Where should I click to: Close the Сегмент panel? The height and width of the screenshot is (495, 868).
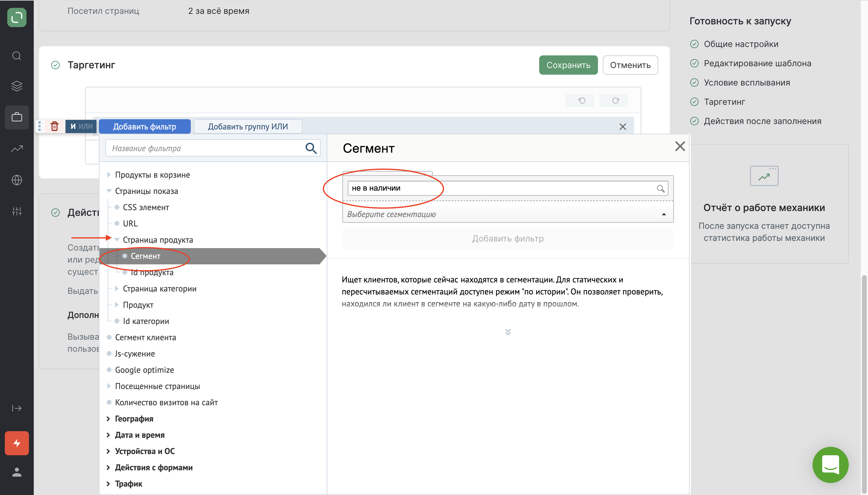(680, 146)
